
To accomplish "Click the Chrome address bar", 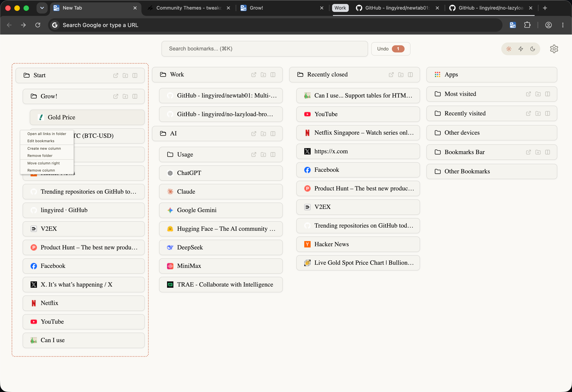I will coord(275,25).
